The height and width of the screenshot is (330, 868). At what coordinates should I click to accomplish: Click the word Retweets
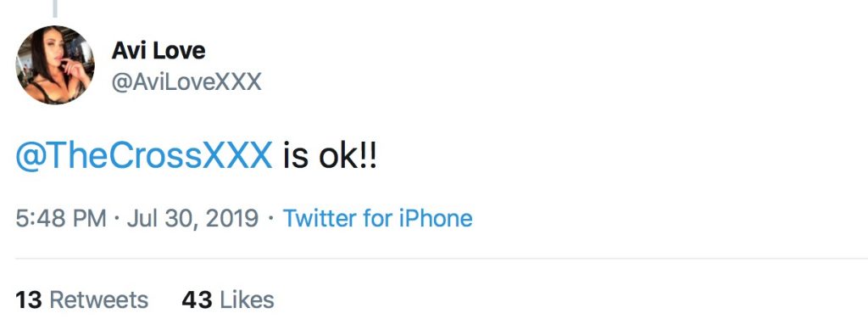99,300
